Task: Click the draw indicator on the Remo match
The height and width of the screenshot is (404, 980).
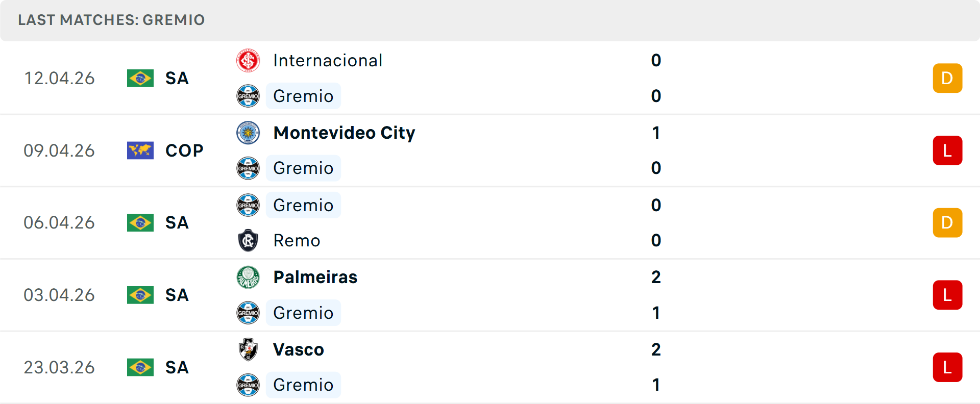Action: point(947,222)
